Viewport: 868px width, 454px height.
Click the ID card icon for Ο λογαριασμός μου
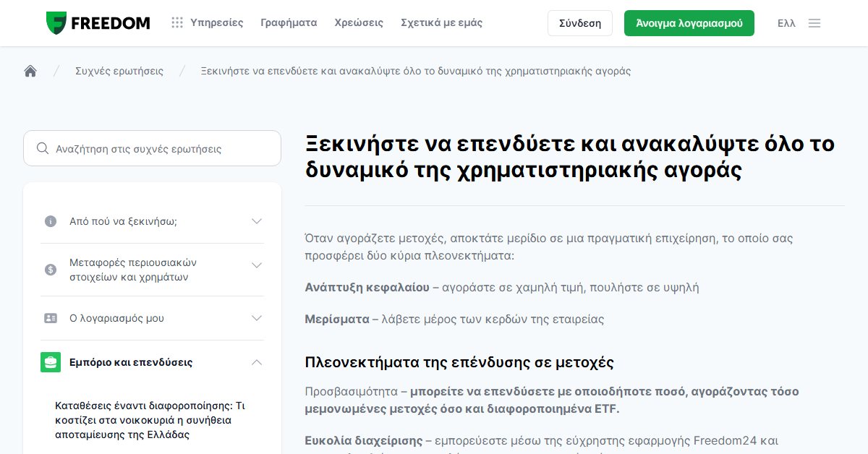coord(51,318)
